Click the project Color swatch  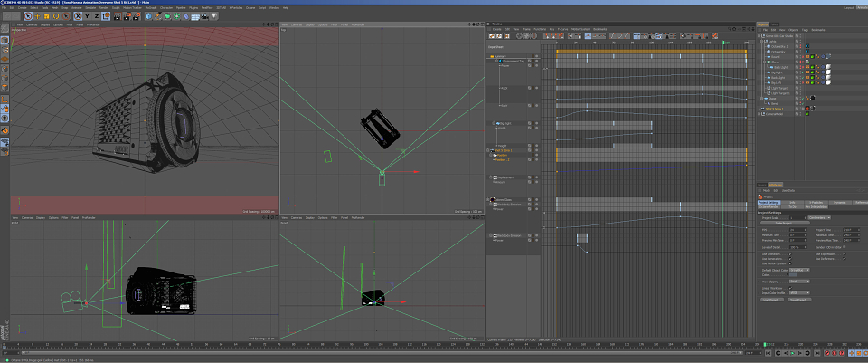pyautogui.click(x=793, y=275)
